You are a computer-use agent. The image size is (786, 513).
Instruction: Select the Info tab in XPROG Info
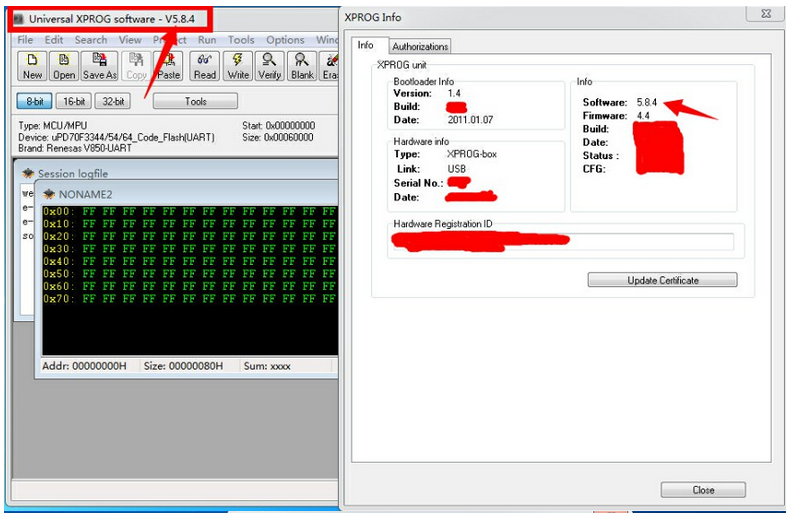coord(365,45)
